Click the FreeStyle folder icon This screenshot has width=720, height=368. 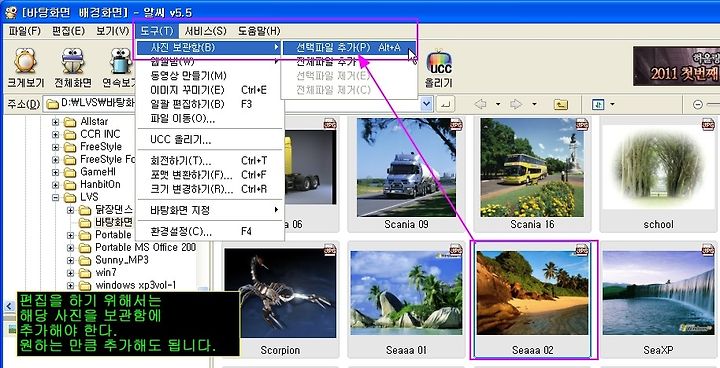click(x=70, y=147)
